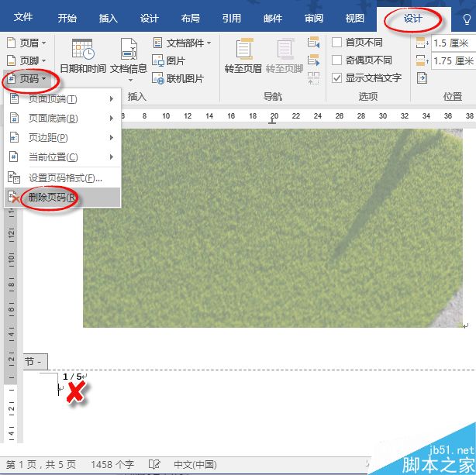This screenshot has width=476, height=475.
Task: Click the 页脚 footer page icon
Action: coord(11,60)
